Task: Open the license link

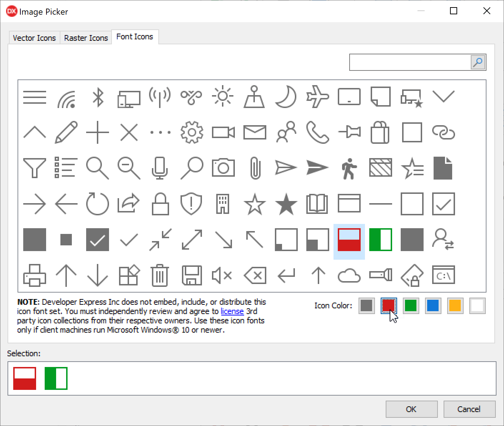Action: (232, 311)
